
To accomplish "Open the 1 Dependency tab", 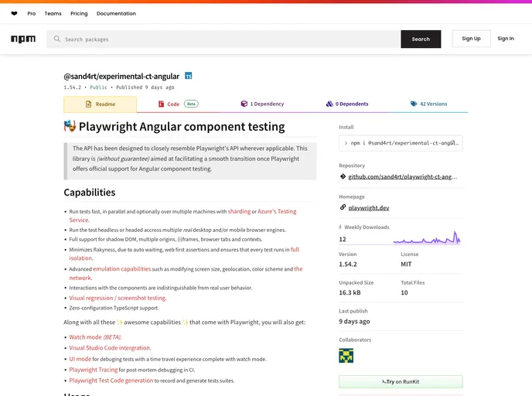I will [x=262, y=104].
